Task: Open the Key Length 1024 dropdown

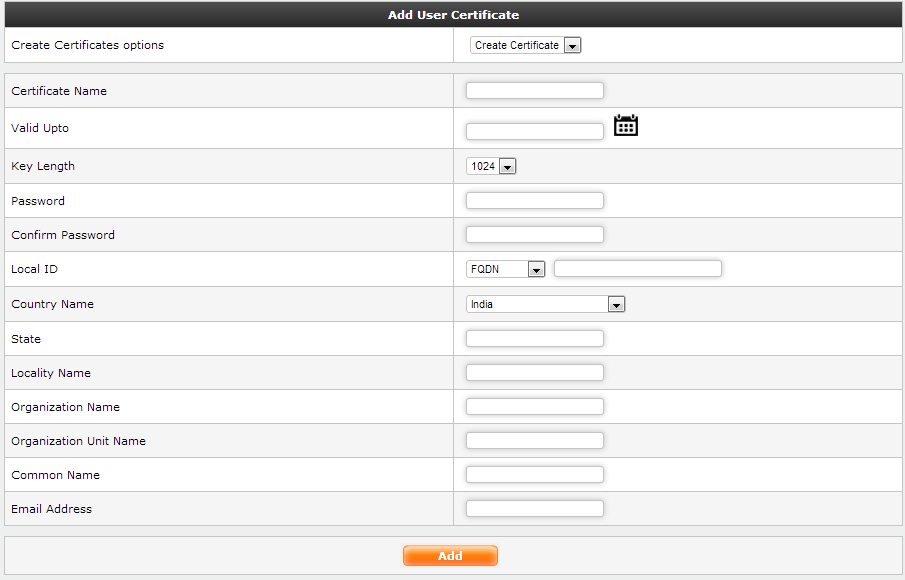Action: pyautogui.click(x=491, y=166)
